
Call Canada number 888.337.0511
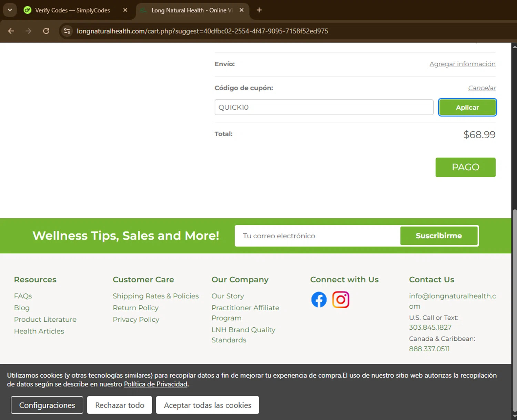[x=429, y=349]
